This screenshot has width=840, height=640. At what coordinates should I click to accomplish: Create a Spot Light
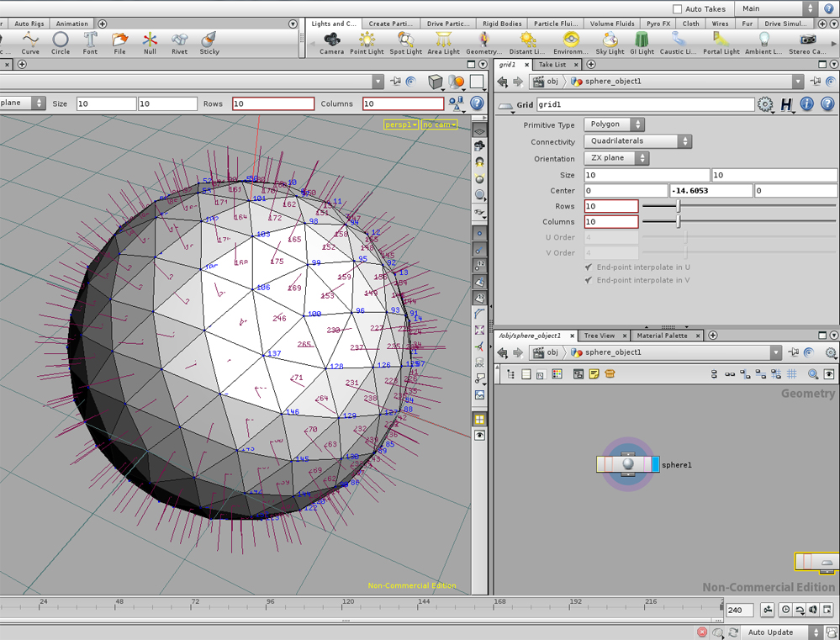(405, 44)
